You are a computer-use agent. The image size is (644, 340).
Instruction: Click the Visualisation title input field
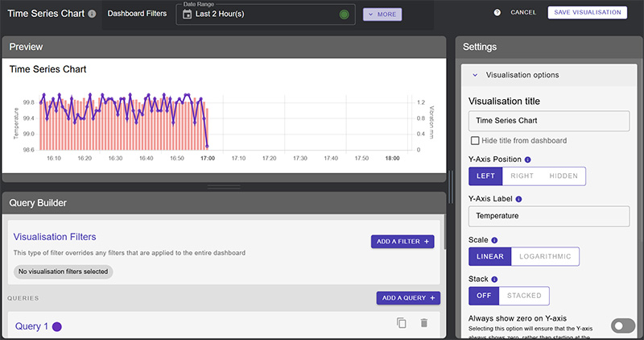coord(549,121)
